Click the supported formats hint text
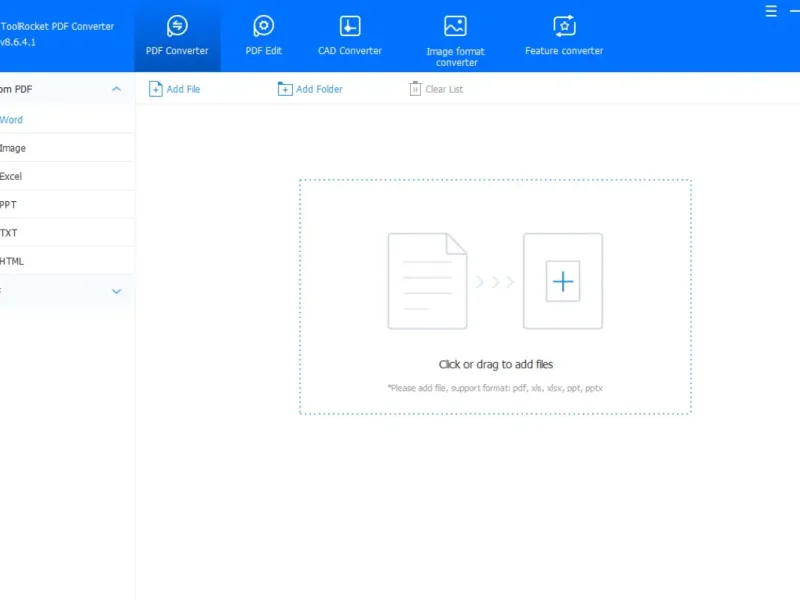This screenshot has width=800, height=600. [x=495, y=388]
